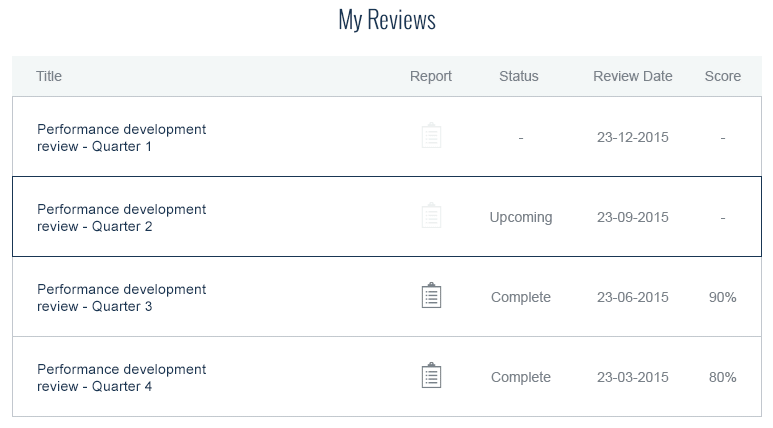Click the 90% score value
The image size is (773, 428).
coord(723,297)
